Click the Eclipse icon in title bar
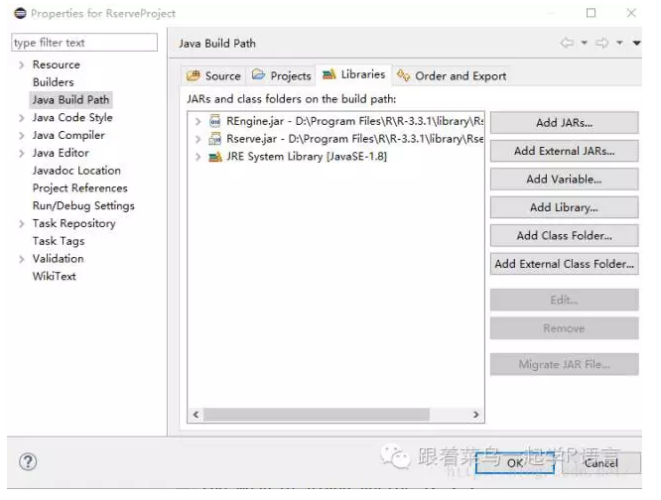 click(20, 13)
